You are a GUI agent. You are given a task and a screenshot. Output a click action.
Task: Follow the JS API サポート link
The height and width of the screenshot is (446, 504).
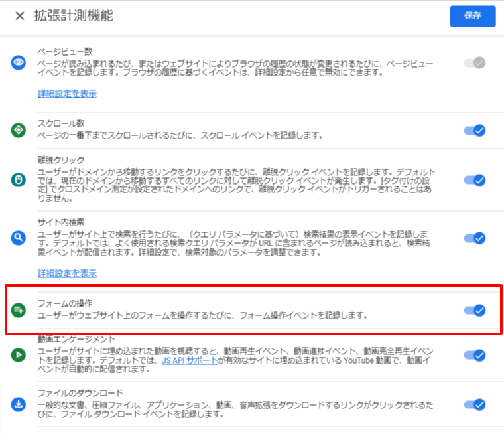(190, 360)
